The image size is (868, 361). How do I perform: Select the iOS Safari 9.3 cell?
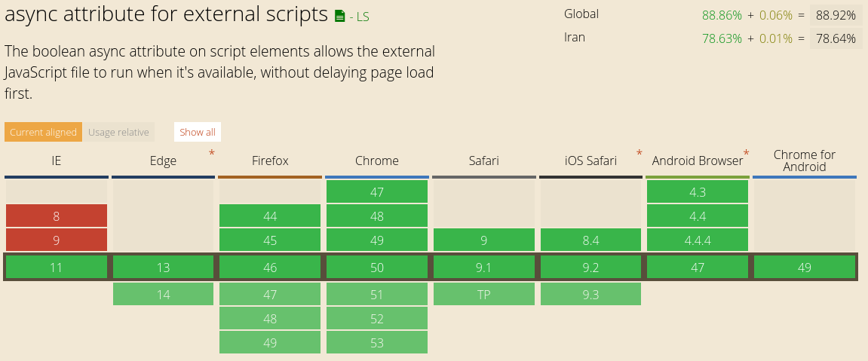(x=590, y=294)
